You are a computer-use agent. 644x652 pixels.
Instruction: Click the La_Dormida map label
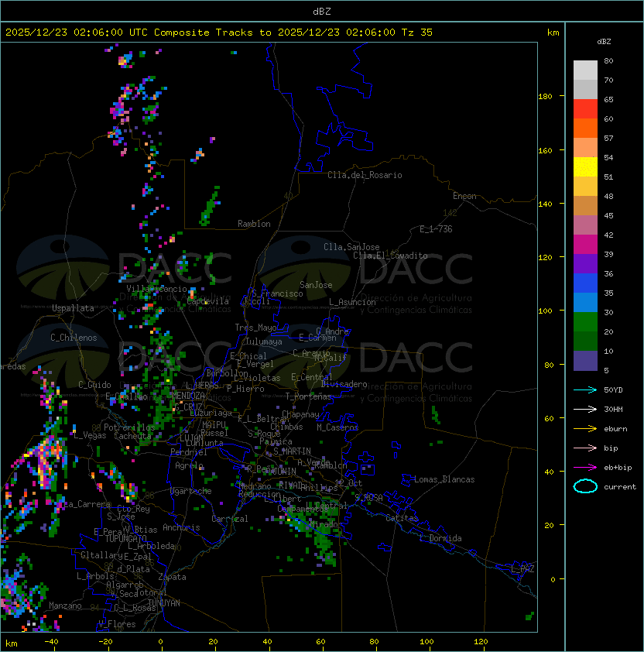[440, 538]
